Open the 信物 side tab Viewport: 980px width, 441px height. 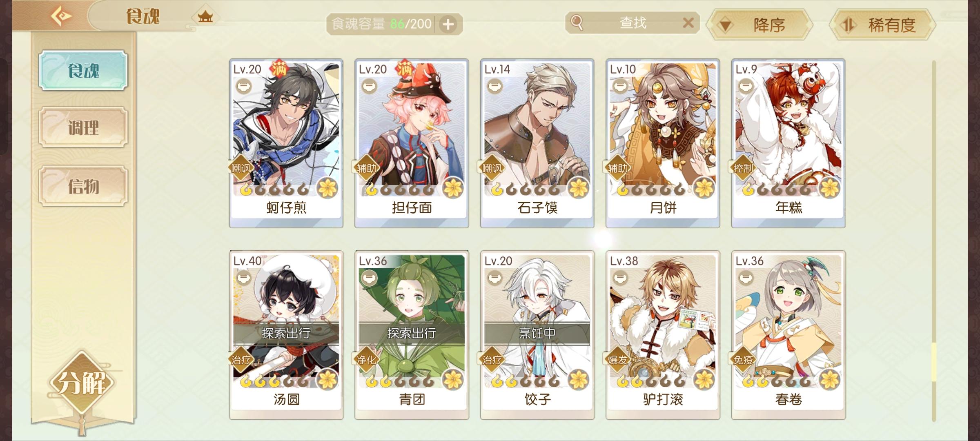pos(83,186)
